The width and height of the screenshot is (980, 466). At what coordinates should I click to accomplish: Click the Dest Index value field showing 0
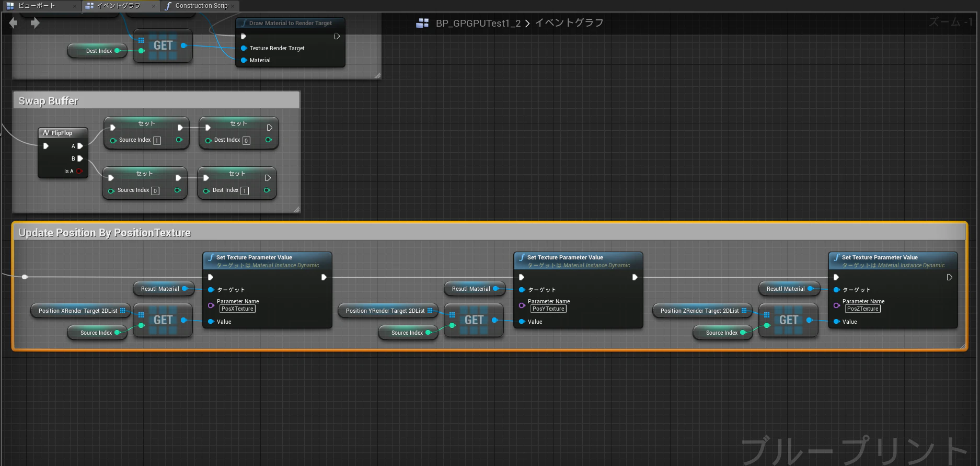coord(246,141)
